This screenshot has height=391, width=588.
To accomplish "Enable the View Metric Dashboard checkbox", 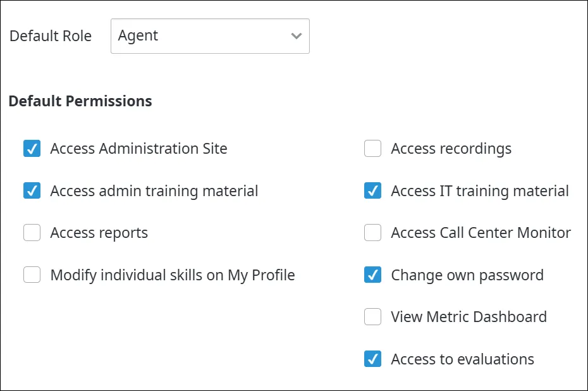I will pyautogui.click(x=373, y=317).
